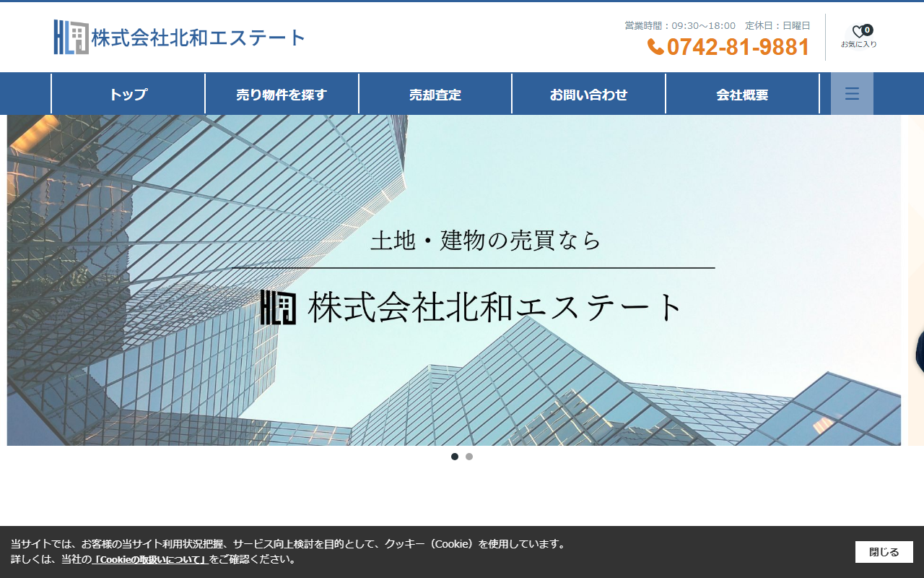Click the 株式会社北和エステート header title
The width and height of the screenshot is (924, 578).
(199, 38)
